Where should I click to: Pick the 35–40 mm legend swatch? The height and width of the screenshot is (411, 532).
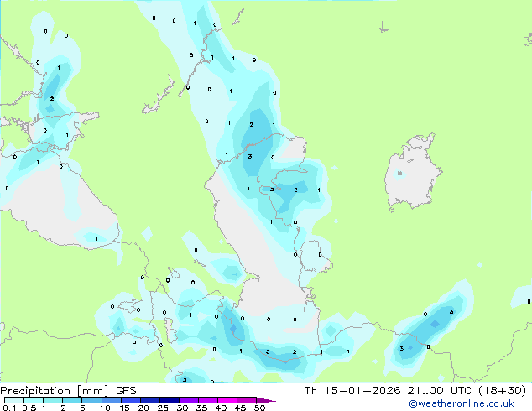[x=207, y=400]
